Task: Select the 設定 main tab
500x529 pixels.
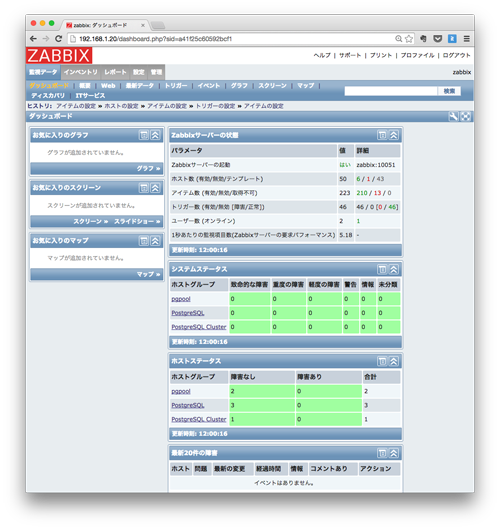Action: click(x=139, y=72)
